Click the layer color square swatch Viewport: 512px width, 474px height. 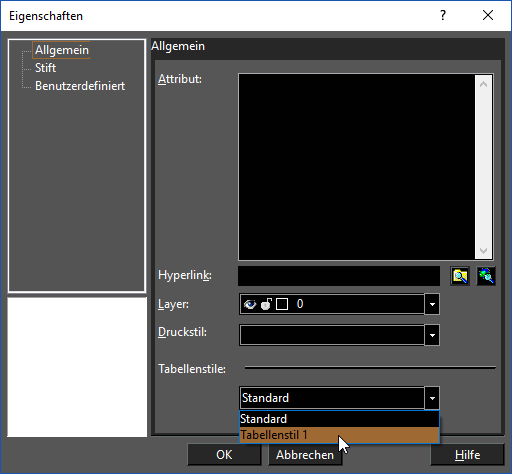pos(282,304)
